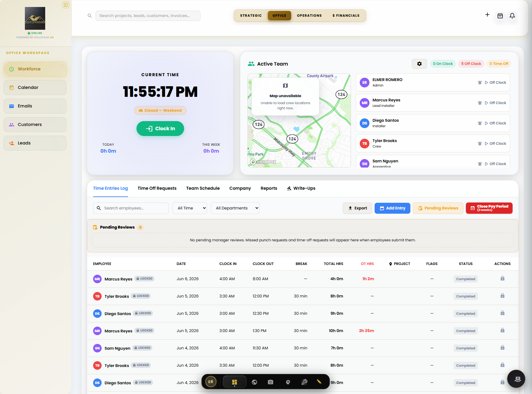This screenshot has width=532, height=394.
Task: Filter by the 0 On Clock badge
Action: pos(443,64)
